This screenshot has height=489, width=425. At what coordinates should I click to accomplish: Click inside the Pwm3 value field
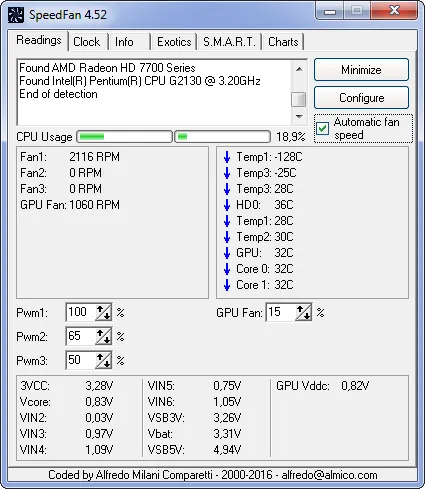click(81, 360)
